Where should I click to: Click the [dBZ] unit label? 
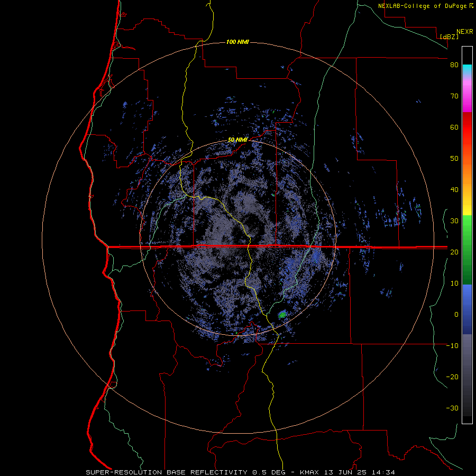[x=449, y=36]
